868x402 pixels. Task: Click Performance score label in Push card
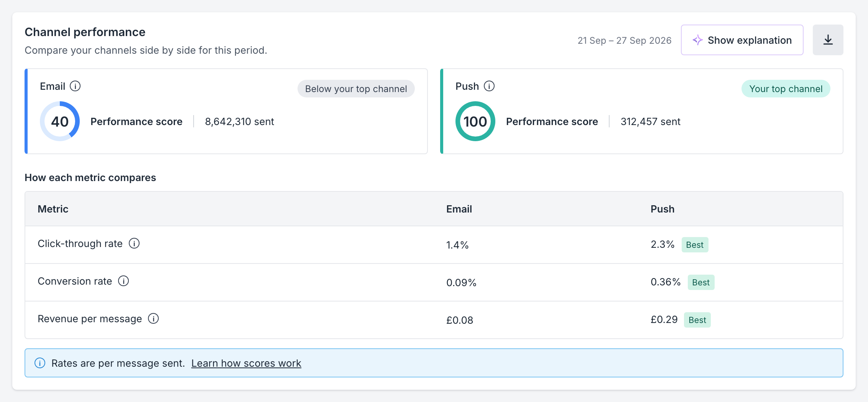pos(552,122)
